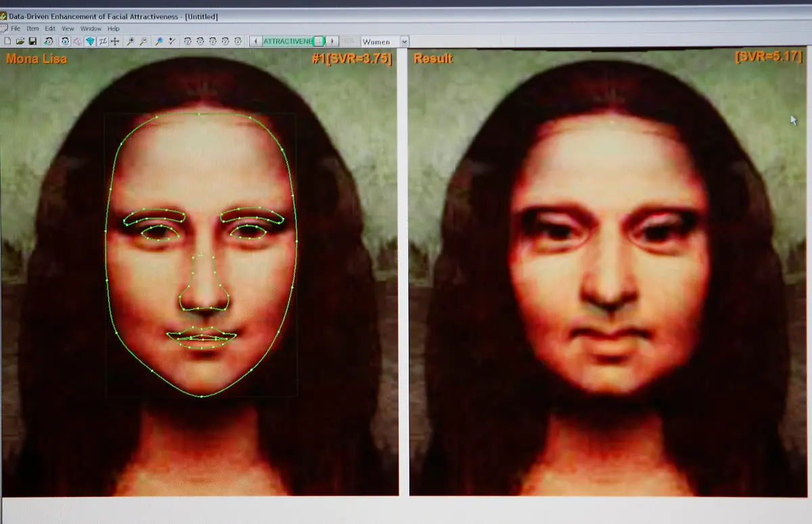This screenshot has width=812, height=524.
Task: Save using the floppy disk icon
Action: point(32,41)
